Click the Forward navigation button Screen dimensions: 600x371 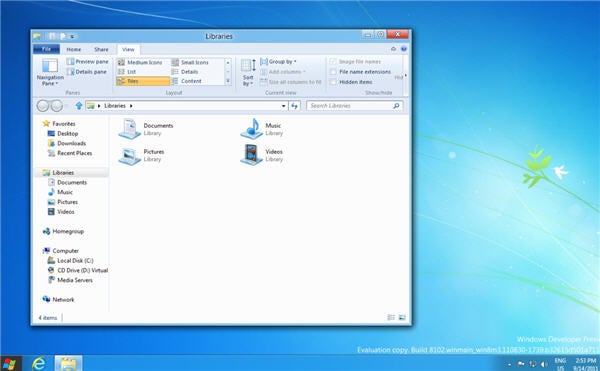pos(57,106)
